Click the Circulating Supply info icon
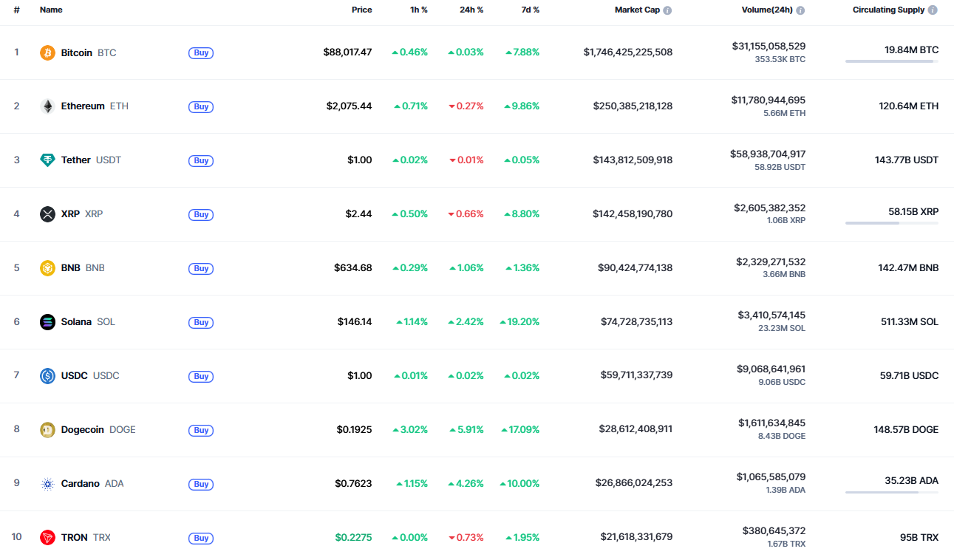Screen dimensions: 954x560 (x=933, y=10)
